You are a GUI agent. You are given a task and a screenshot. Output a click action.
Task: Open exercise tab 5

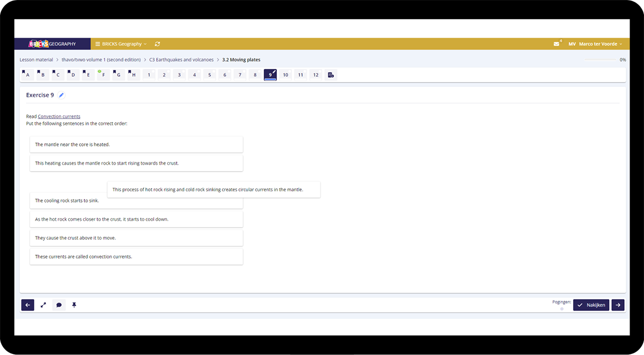210,75
